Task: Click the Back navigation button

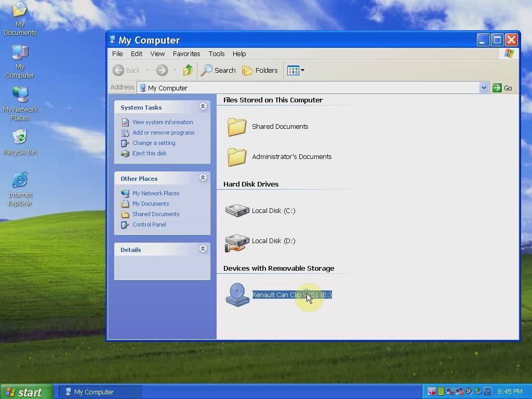Action: tap(127, 70)
